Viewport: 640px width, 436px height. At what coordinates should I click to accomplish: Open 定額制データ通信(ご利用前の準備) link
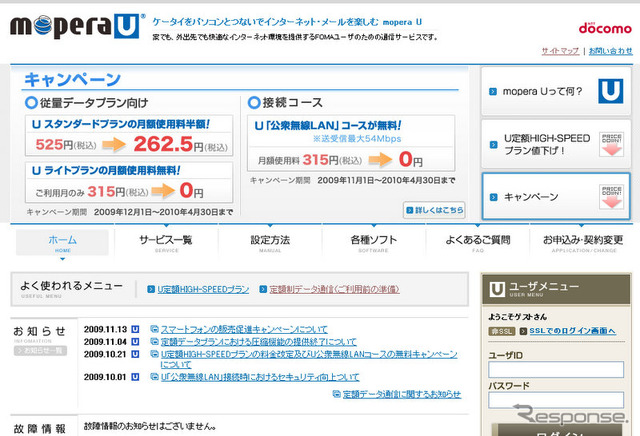(x=334, y=289)
